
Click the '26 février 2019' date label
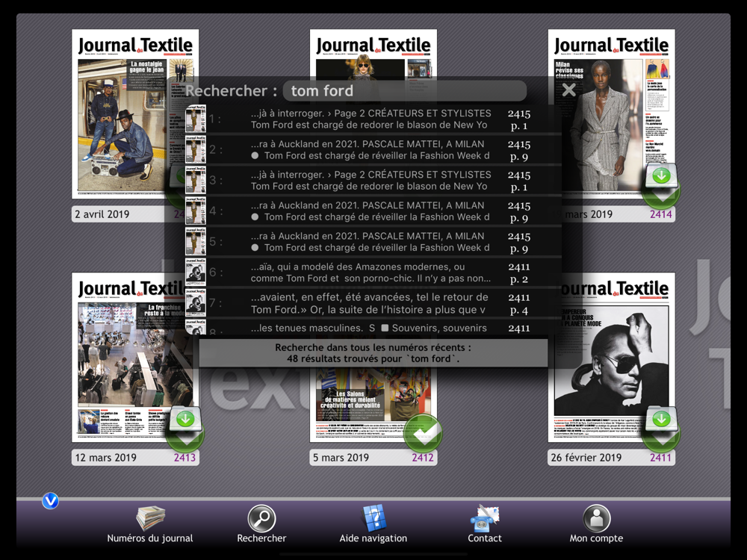tap(586, 458)
